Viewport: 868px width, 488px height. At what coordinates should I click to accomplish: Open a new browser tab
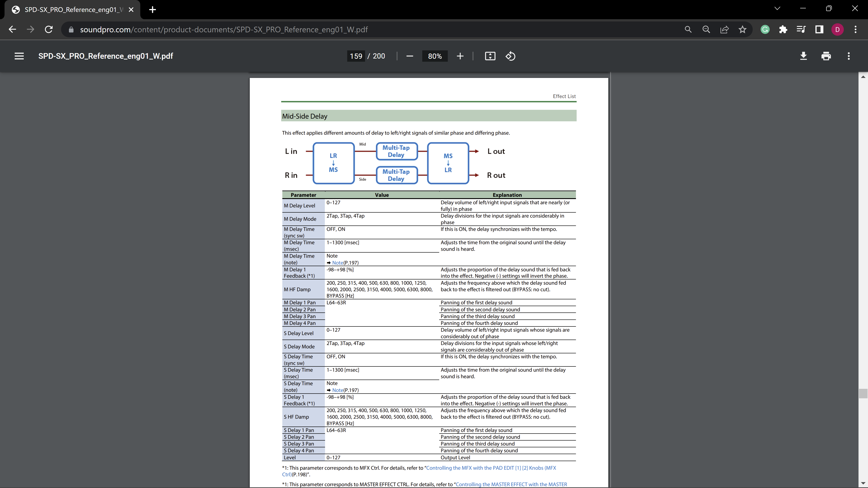click(x=153, y=9)
